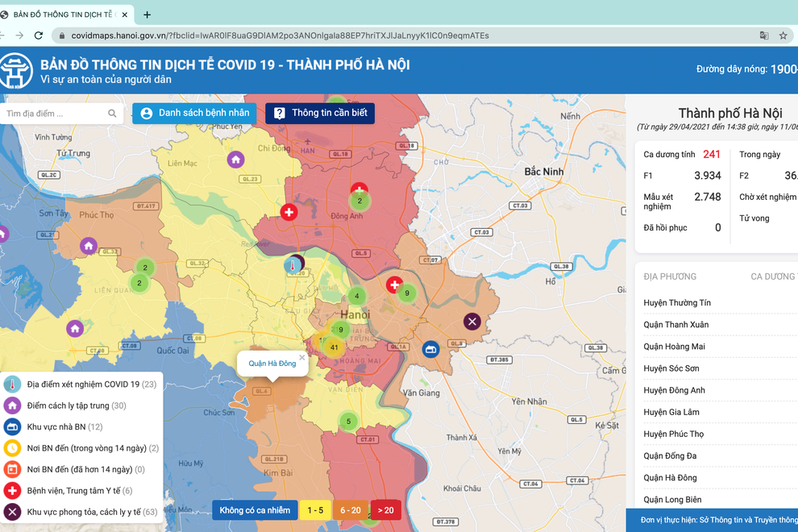Click the COVID testing site thermometer marker
Image resolution: width=798 pixels, height=532 pixels.
pos(293,264)
